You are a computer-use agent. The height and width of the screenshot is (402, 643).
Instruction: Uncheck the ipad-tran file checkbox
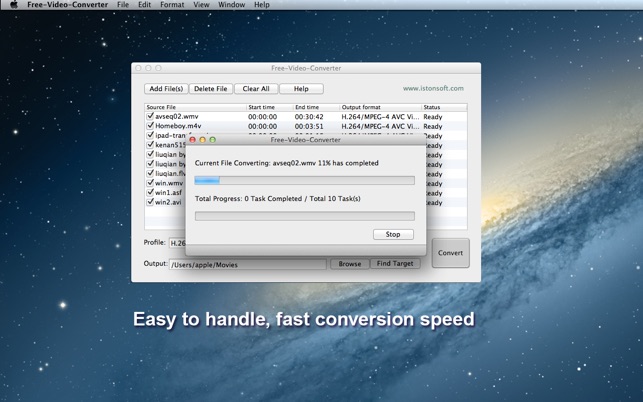(150, 135)
